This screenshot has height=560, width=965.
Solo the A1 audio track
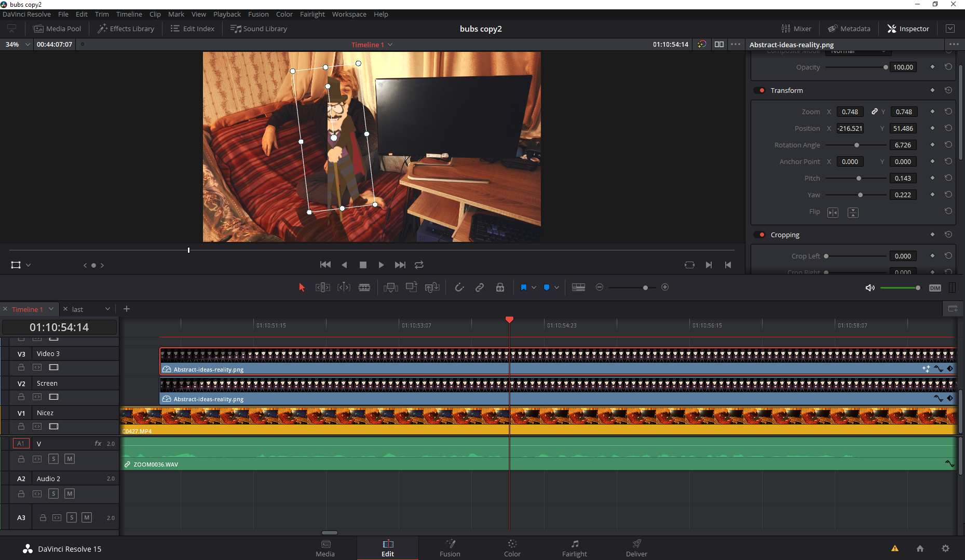tap(53, 459)
